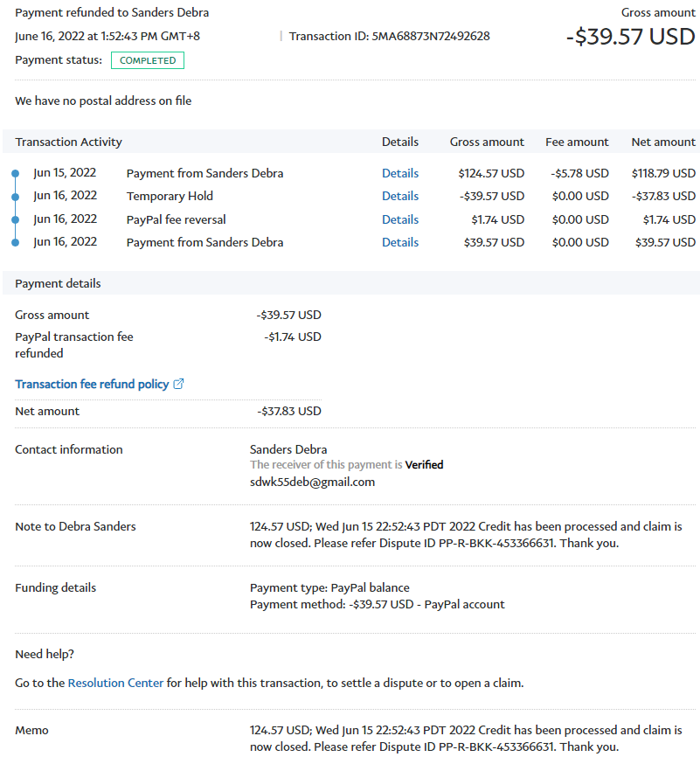Click the bold Verified receiver status
This screenshot has width=700, height=757.
click(x=424, y=465)
